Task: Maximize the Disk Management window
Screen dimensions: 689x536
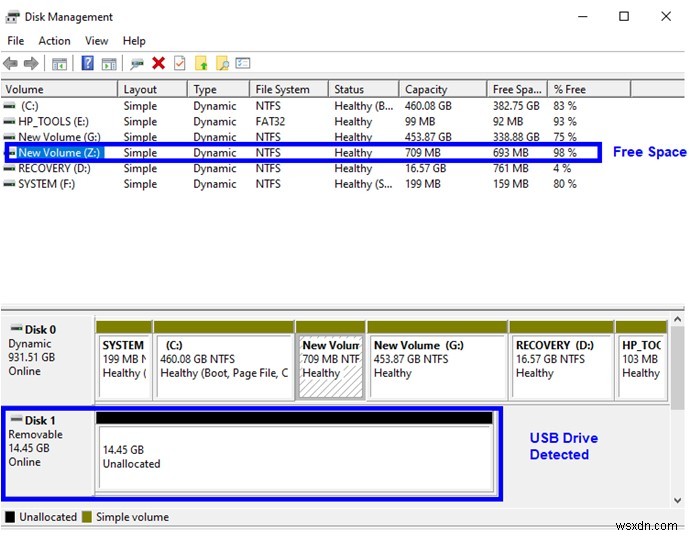Action: 624,17
